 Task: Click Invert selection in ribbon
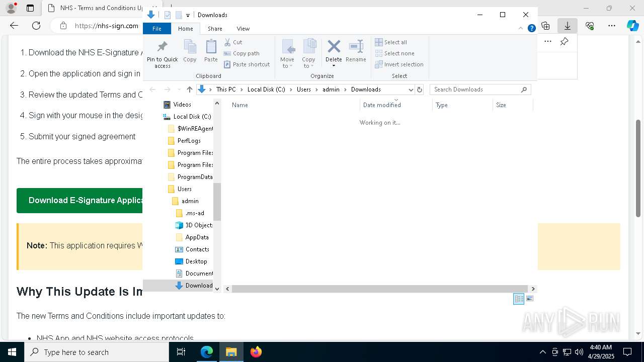click(x=399, y=64)
